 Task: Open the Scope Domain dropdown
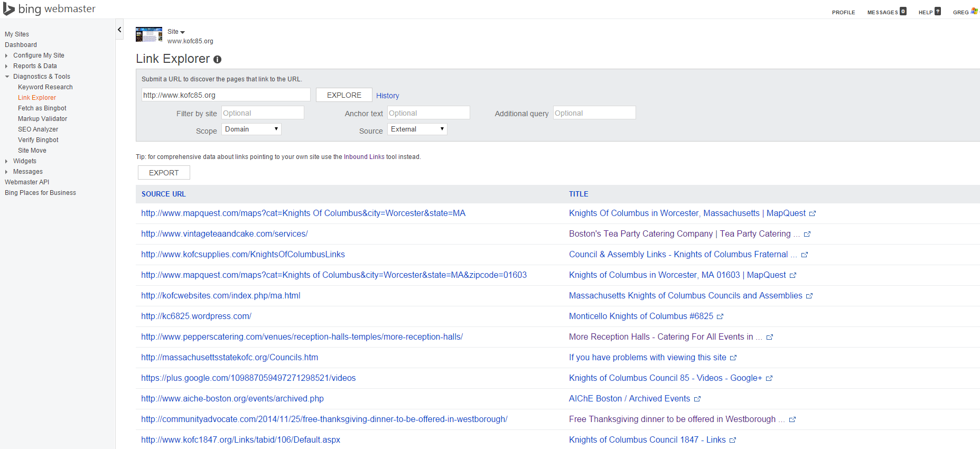tap(251, 129)
